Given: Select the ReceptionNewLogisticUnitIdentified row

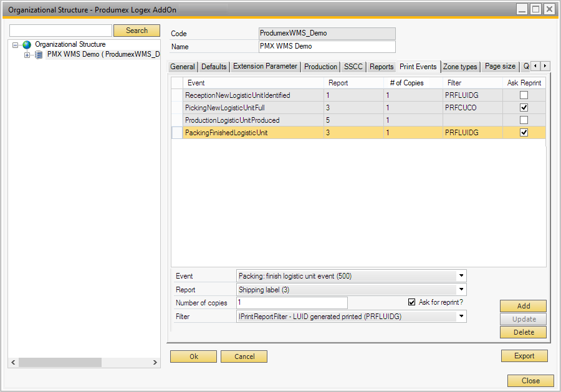Looking at the screenshot, I should (358, 95).
